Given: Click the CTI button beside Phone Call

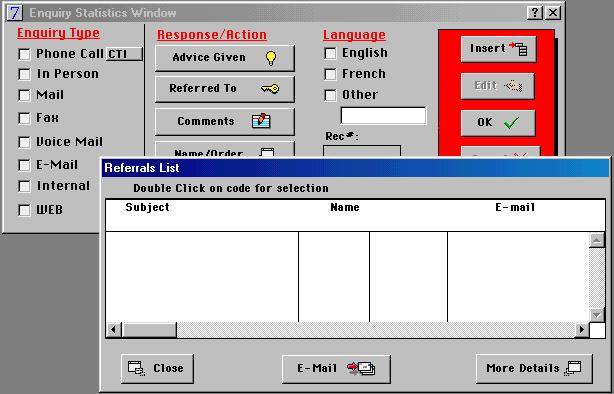Looking at the screenshot, I should [124, 54].
